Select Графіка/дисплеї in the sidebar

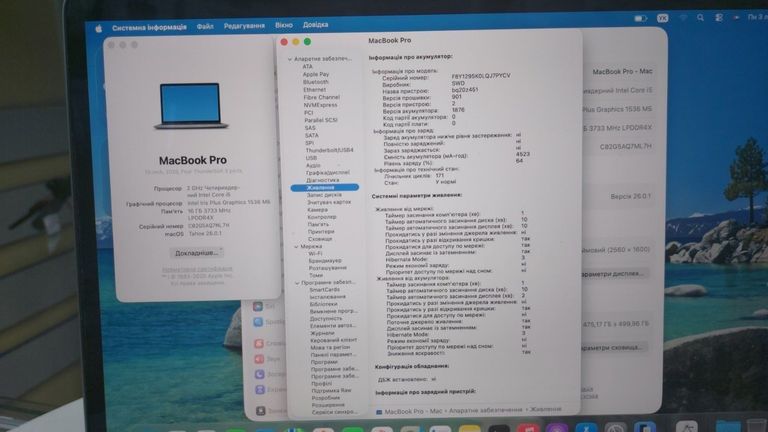pos(328,173)
